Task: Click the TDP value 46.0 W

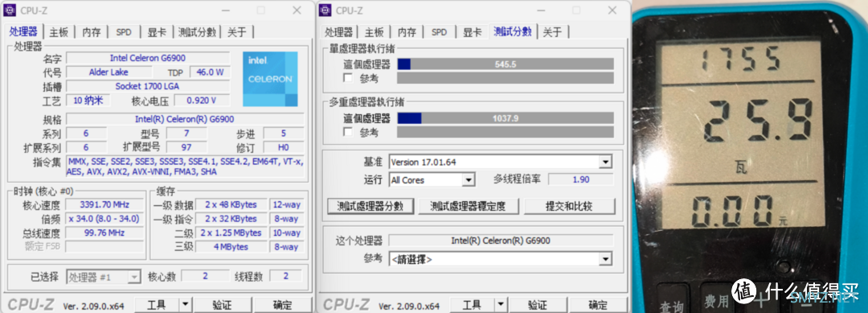Action: tap(210, 72)
